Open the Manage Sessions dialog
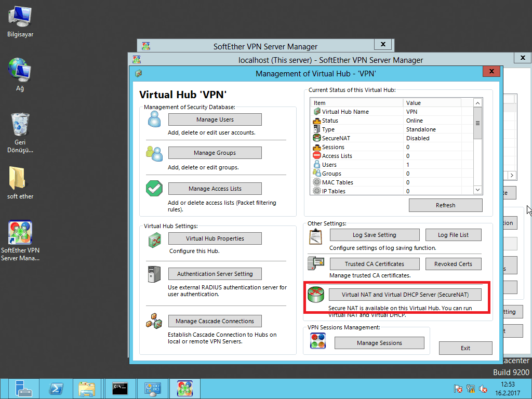The image size is (532, 399). [379, 343]
